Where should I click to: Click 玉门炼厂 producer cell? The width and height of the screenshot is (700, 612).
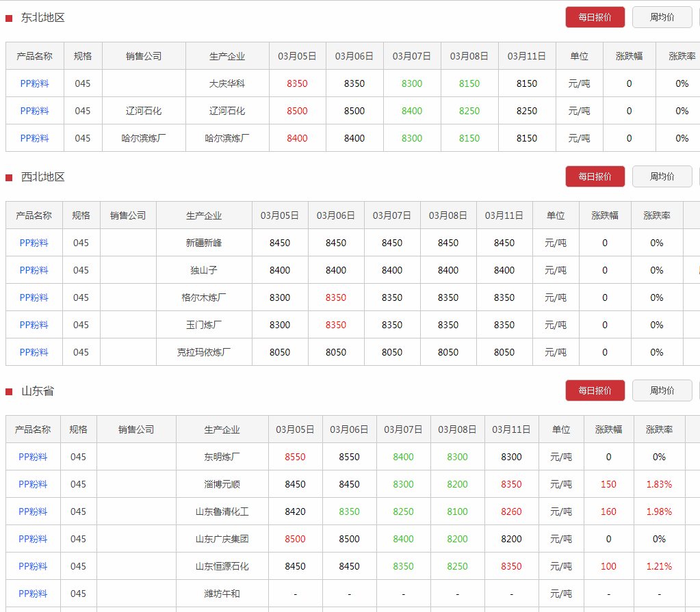tap(204, 325)
